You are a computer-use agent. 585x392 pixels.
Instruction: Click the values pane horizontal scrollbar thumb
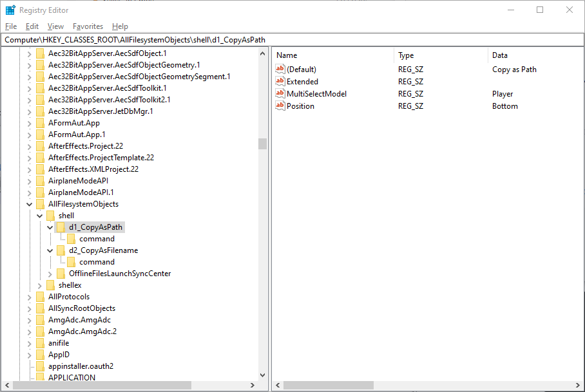[329, 385]
